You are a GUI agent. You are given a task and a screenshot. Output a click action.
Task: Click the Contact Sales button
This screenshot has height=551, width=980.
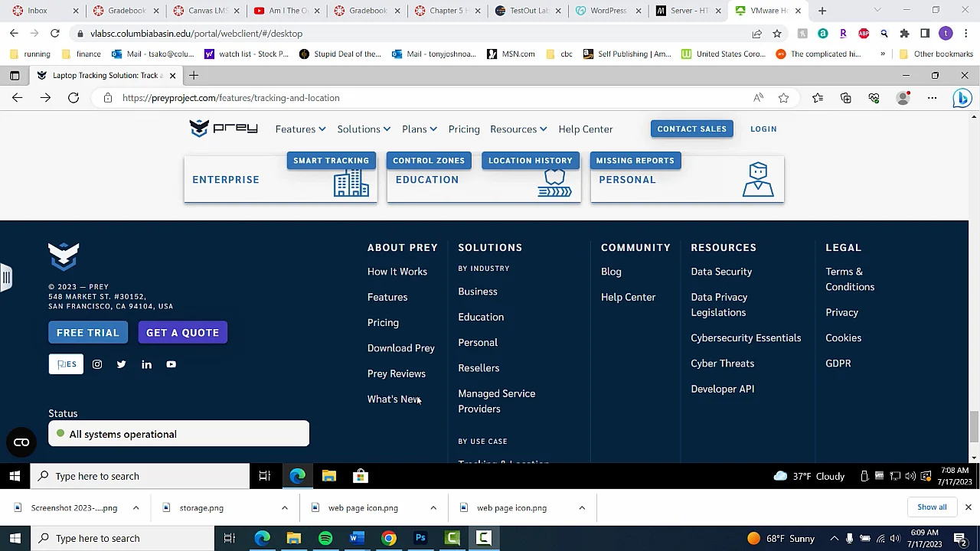[692, 129]
